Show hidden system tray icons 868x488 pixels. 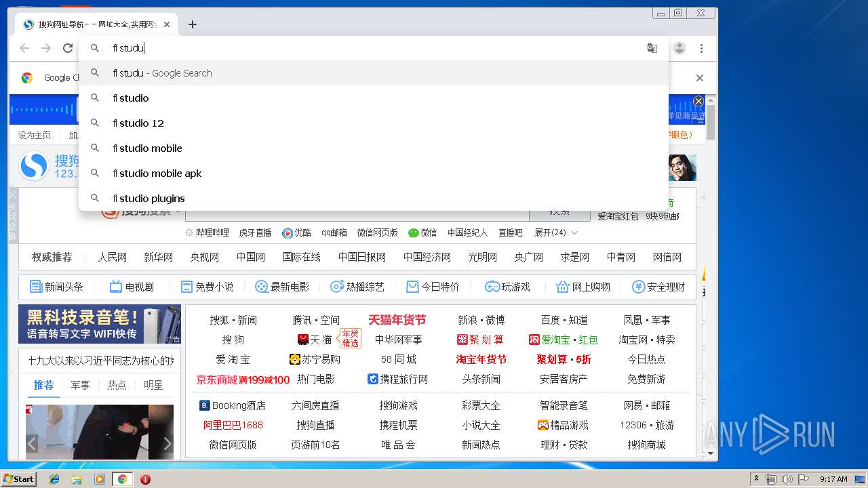coord(756,479)
